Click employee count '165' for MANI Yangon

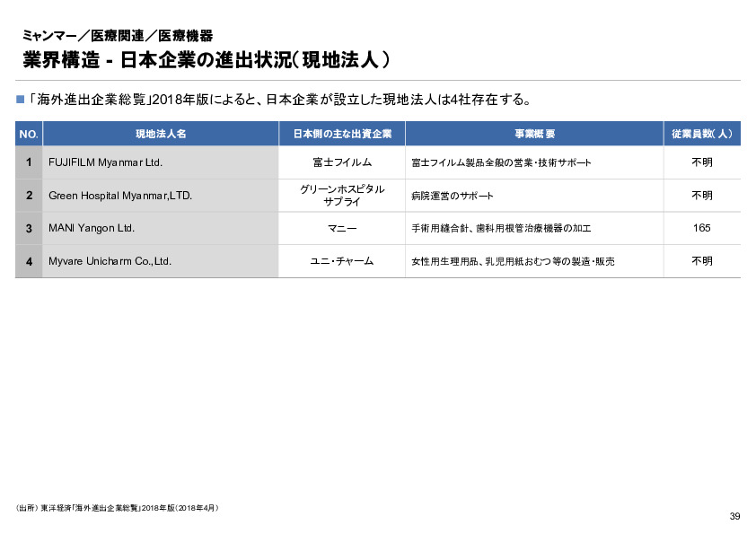pyautogui.click(x=702, y=228)
